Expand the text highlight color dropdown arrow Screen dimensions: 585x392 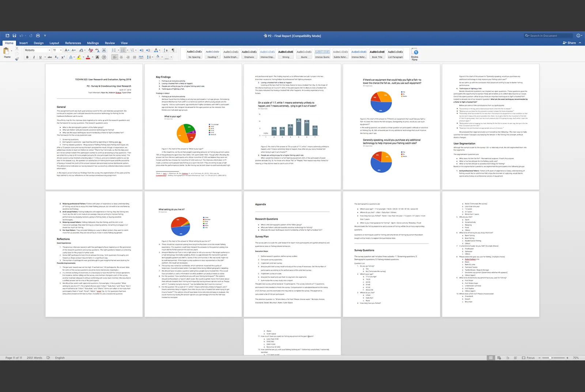tap(83, 57)
